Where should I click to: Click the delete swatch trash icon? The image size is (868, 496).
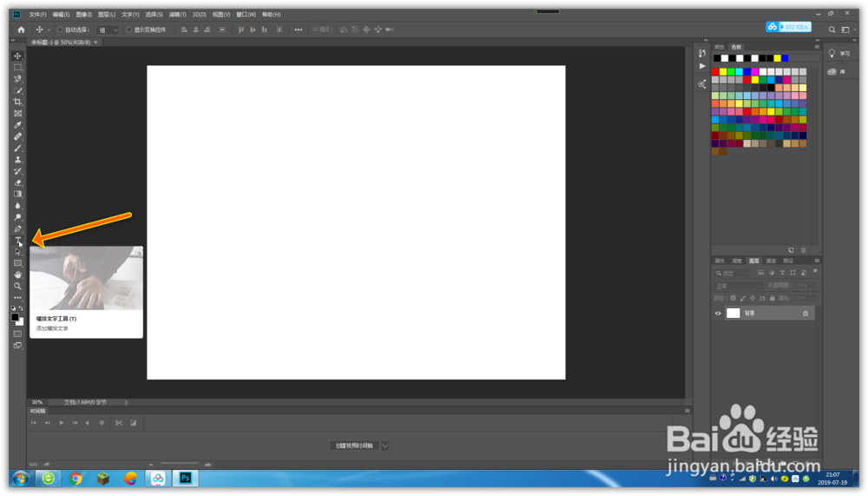803,250
